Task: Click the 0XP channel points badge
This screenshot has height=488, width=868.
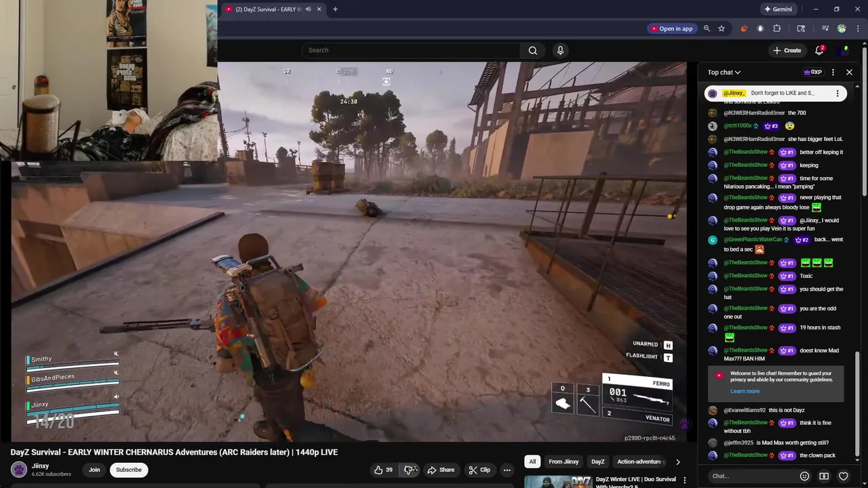Action: [x=812, y=72]
